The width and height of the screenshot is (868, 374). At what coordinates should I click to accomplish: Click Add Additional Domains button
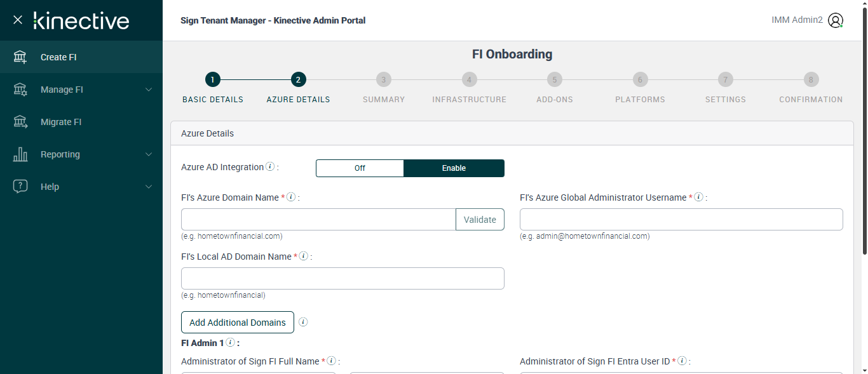point(237,323)
